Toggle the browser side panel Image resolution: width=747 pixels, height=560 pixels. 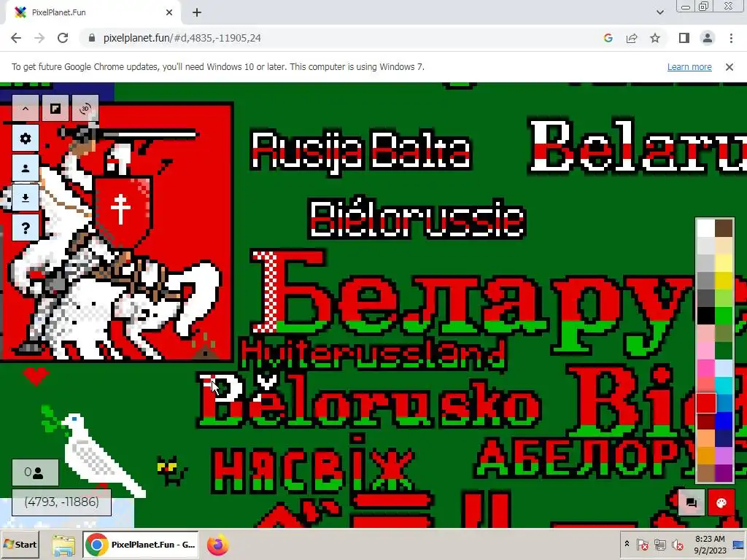684,38
